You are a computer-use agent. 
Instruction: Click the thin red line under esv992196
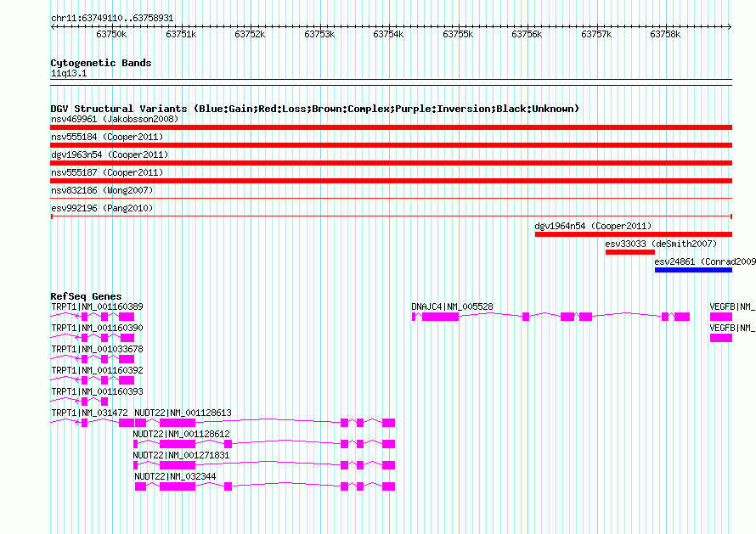click(391, 216)
